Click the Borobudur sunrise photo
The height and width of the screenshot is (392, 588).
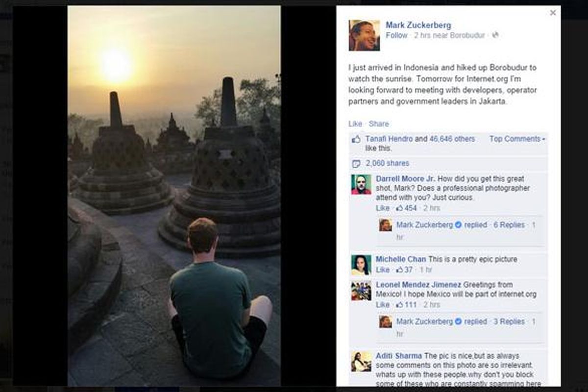pos(174,196)
